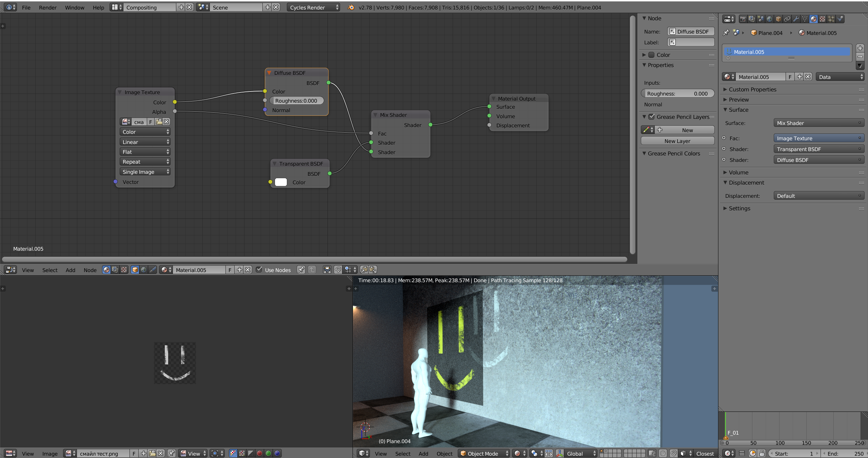Click the pin node tree icon
This screenshot has width=868, height=458.
tap(300, 270)
